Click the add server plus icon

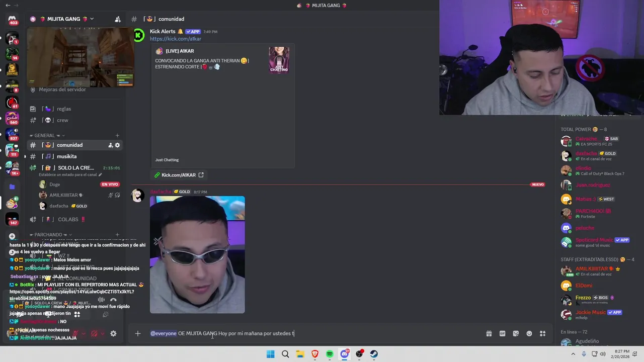12,236
